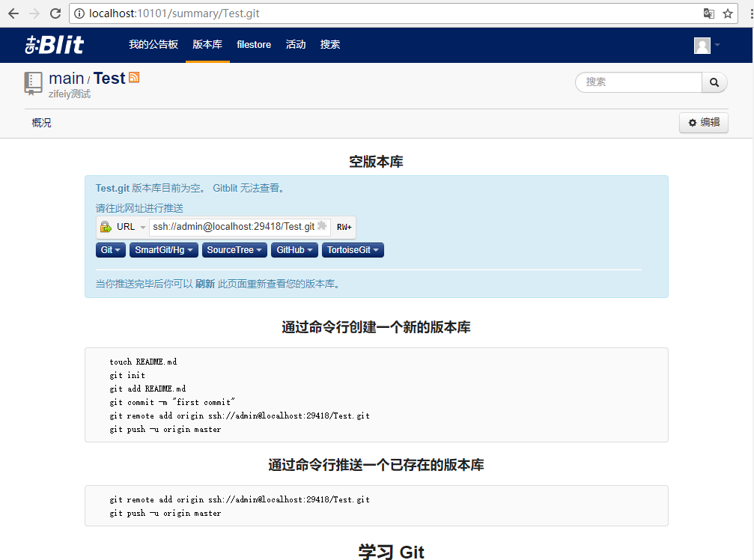Open the orange RSS feed icon
This screenshot has height=560, width=754.
(x=134, y=77)
